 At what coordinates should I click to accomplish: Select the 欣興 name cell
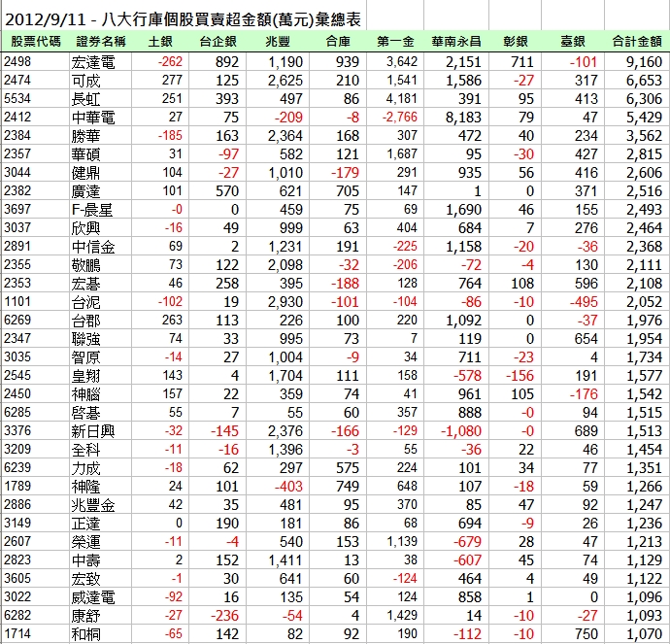(x=85, y=228)
